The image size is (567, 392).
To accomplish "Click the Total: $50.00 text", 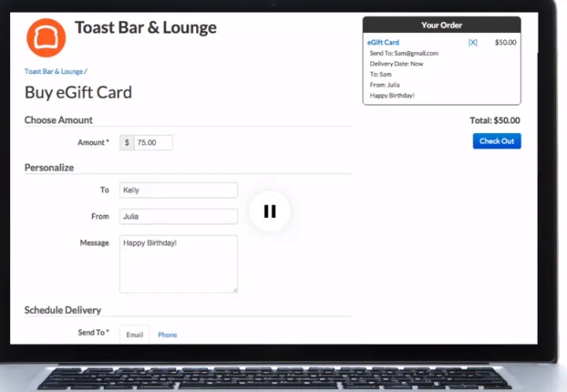I will pyautogui.click(x=495, y=121).
